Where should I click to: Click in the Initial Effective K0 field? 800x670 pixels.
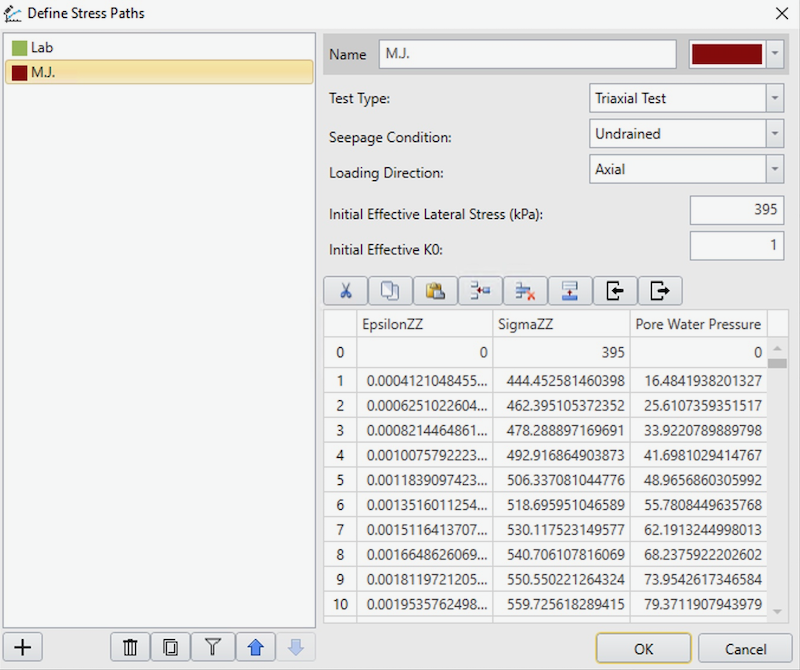coord(737,245)
